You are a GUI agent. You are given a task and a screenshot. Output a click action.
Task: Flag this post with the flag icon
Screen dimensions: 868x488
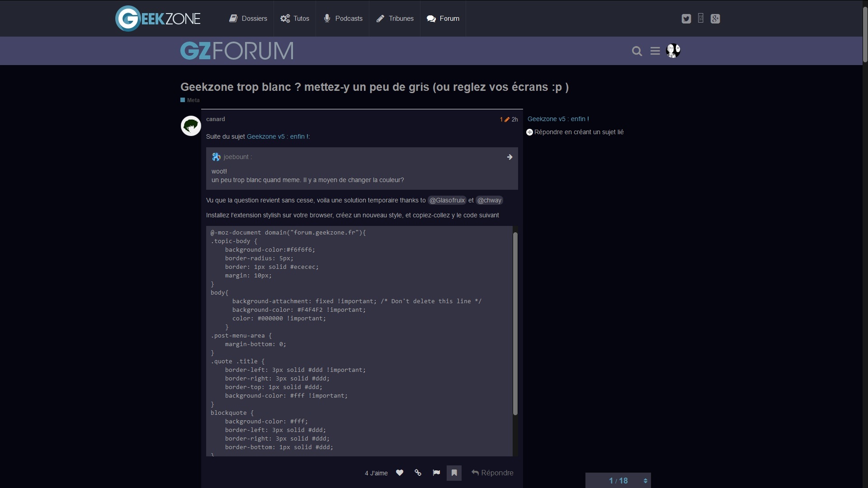coord(436,473)
